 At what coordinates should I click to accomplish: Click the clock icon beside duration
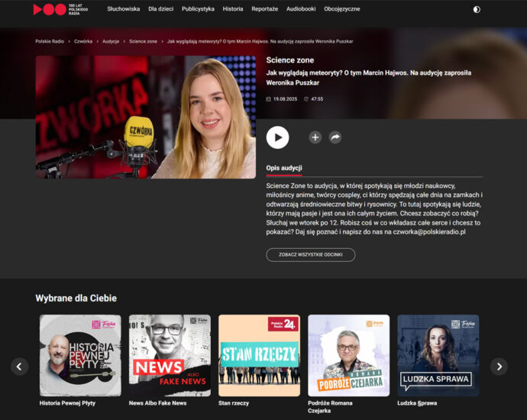pos(306,99)
